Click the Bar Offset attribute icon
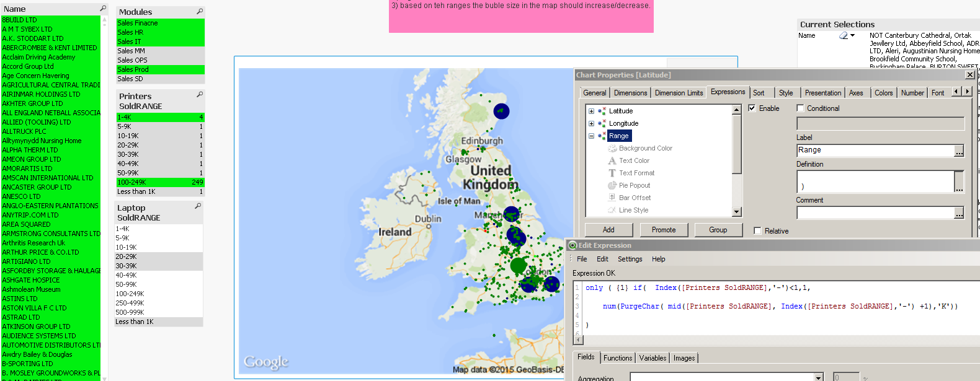Screen dimensions: 980x381 click(x=612, y=198)
